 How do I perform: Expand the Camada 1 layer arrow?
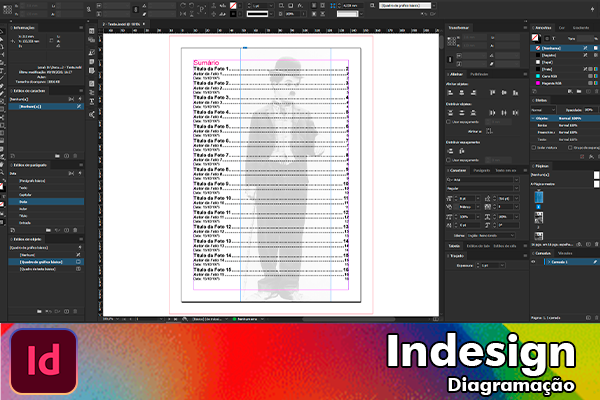549,262
